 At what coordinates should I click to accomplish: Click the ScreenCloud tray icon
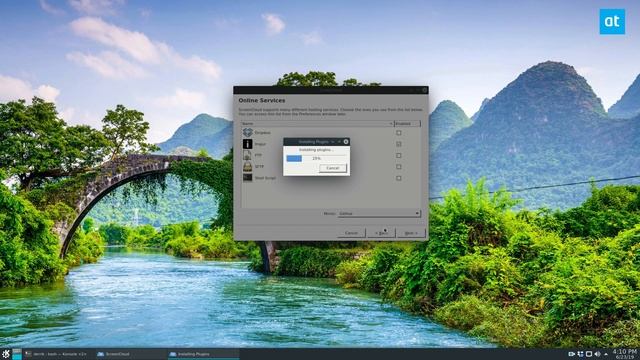click(x=572, y=354)
